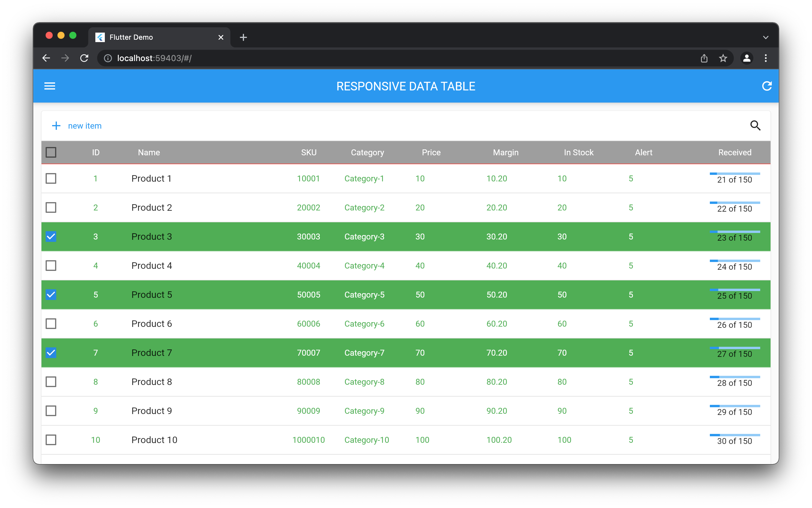Open the table search icon

(755, 126)
